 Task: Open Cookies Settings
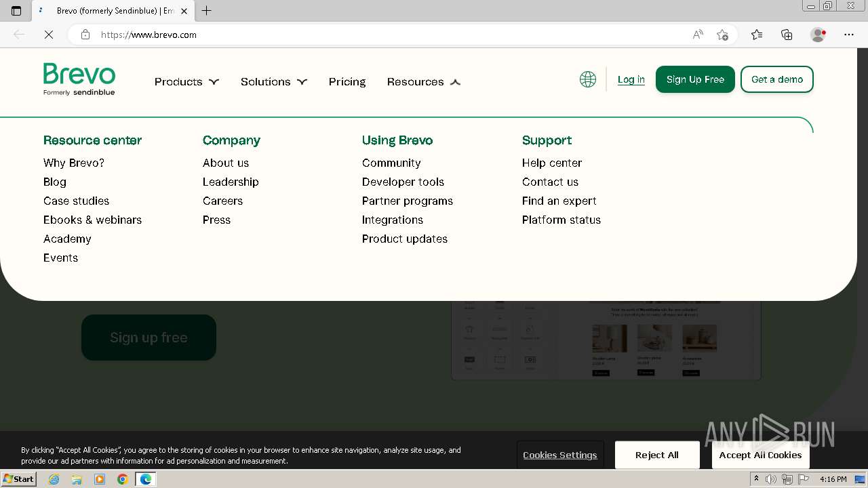coord(560,455)
